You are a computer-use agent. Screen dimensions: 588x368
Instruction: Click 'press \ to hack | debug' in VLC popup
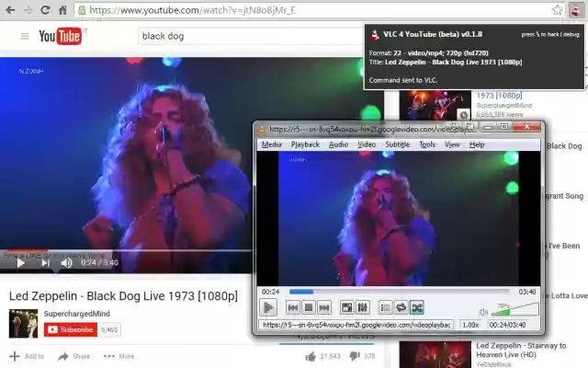550,34
